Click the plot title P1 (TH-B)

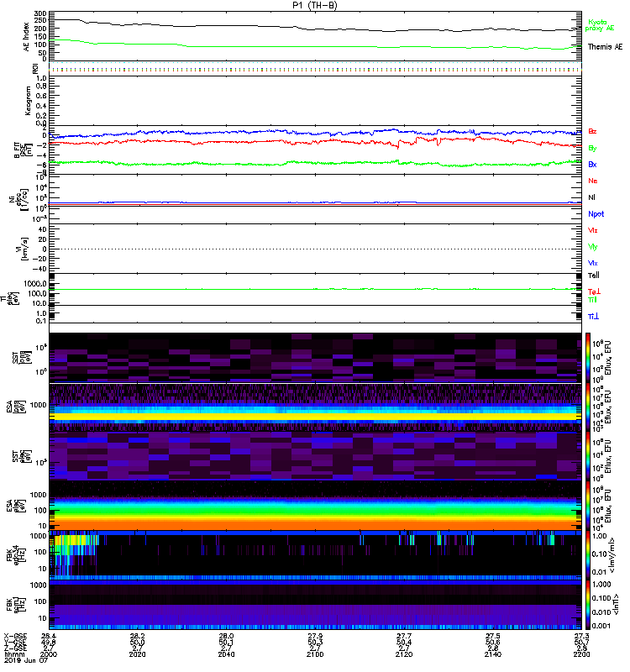tap(314, 5)
